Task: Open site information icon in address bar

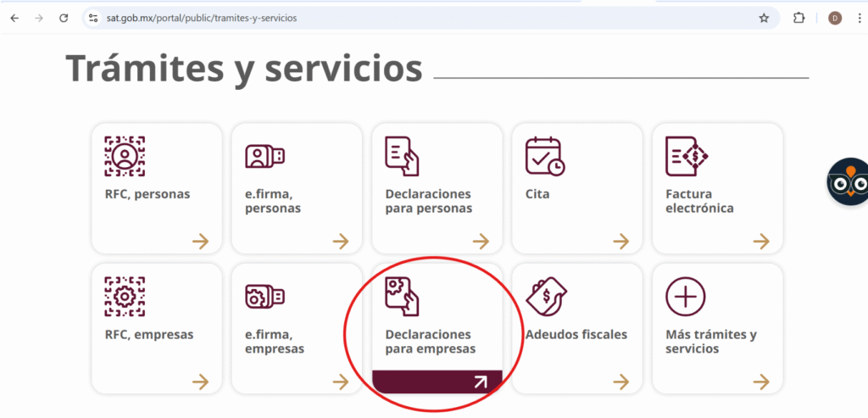Action: 93,19
